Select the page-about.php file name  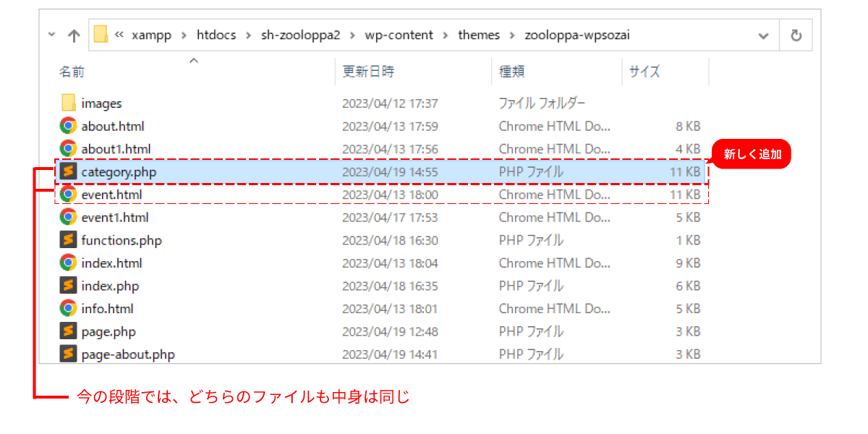click(x=128, y=354)
